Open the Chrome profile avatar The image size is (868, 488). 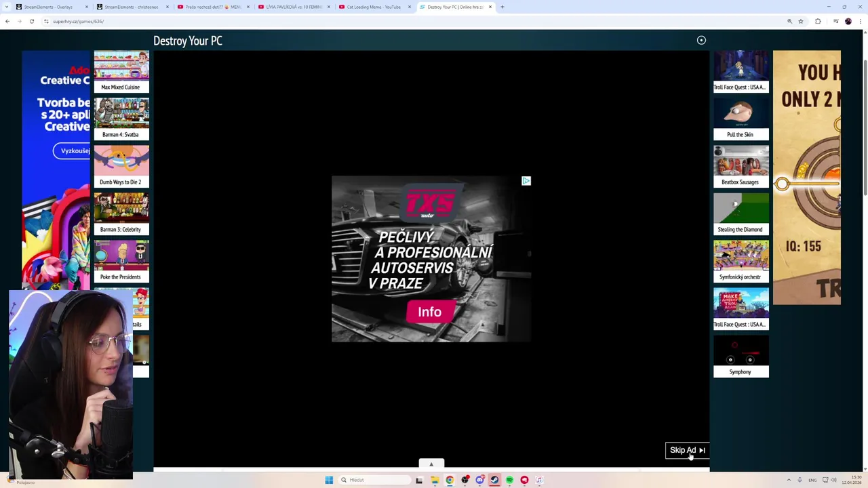pyautogui.click(x=848, y=21)
